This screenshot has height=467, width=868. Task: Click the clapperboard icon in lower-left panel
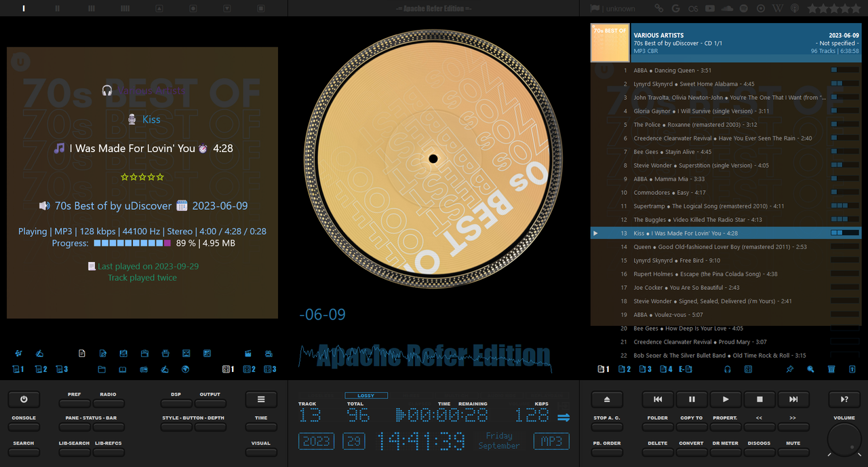pos(248,353)
